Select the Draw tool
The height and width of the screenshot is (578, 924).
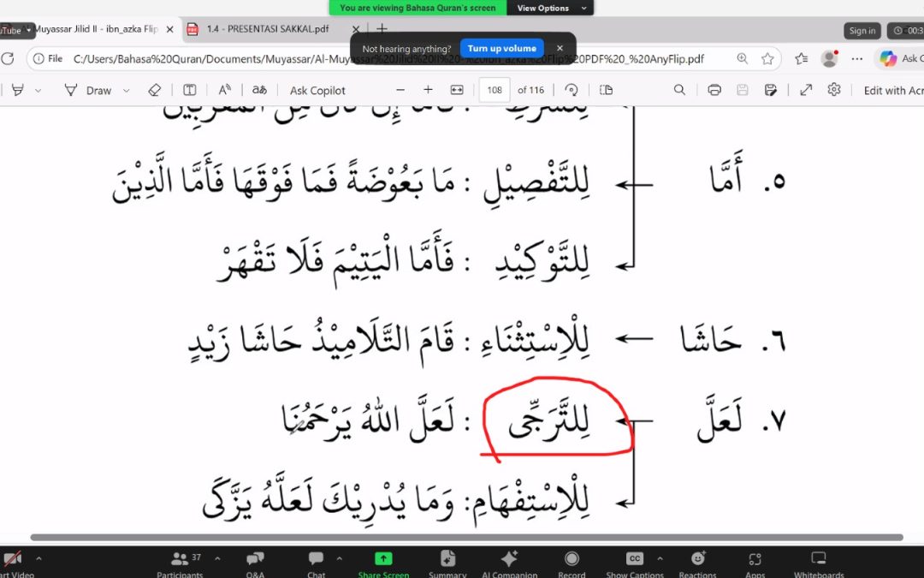pos(88,90)
